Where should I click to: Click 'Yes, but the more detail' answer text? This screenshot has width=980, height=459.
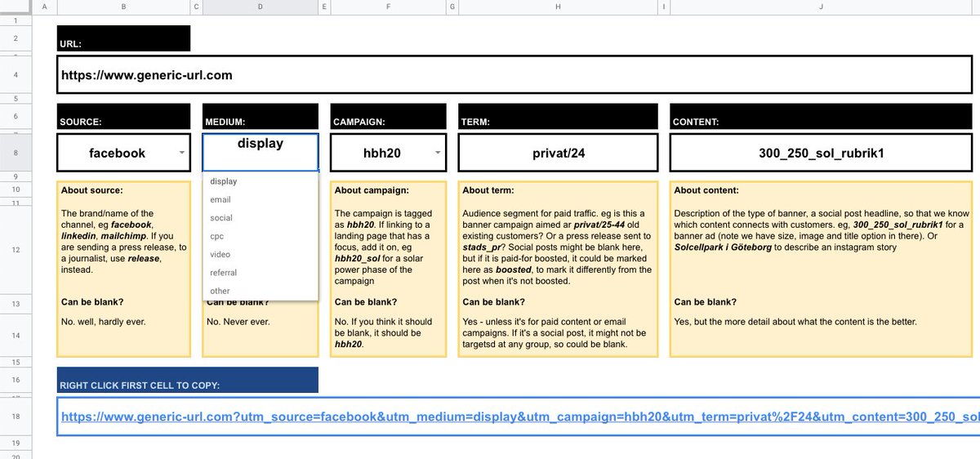coord(795,322)
